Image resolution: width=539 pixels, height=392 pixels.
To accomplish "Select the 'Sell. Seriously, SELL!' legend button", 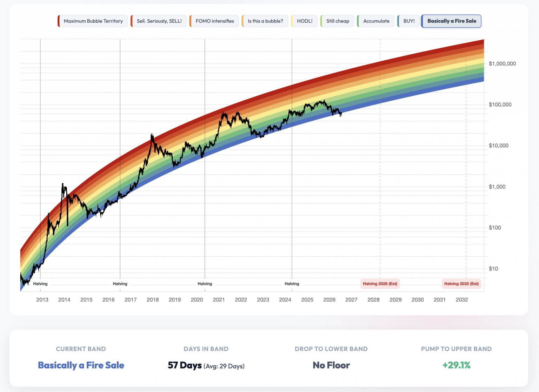I will click(159, 21).
